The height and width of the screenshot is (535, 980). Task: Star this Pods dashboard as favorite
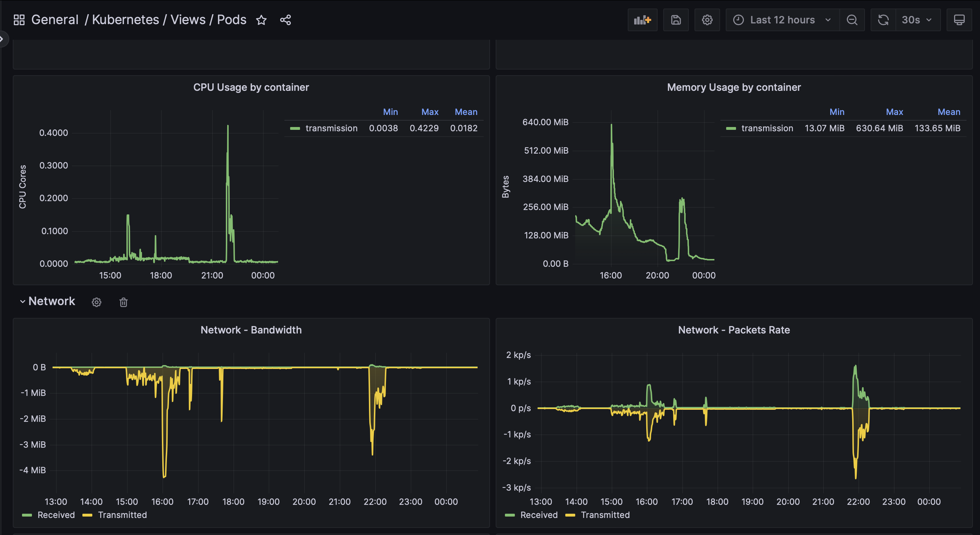point(261,20)
